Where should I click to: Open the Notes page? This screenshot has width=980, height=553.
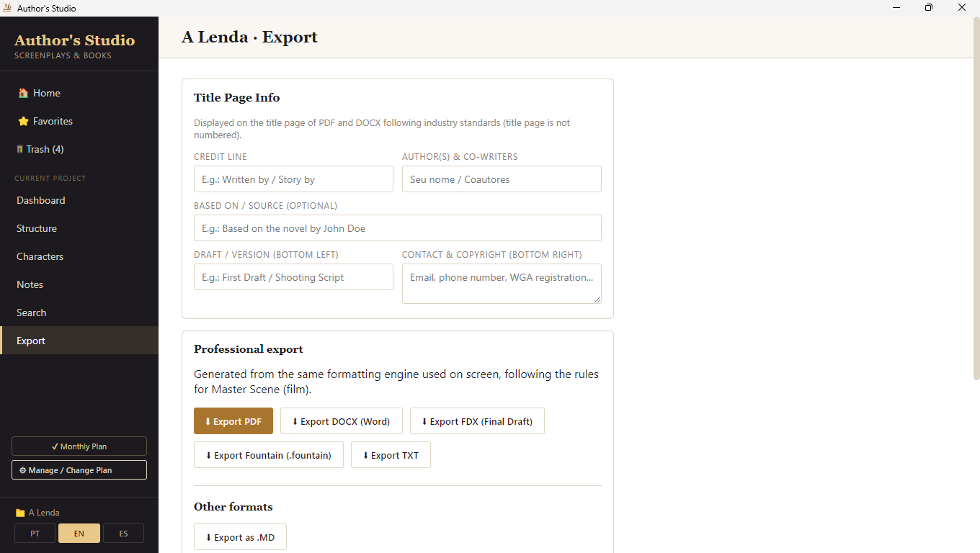(79, 284)
